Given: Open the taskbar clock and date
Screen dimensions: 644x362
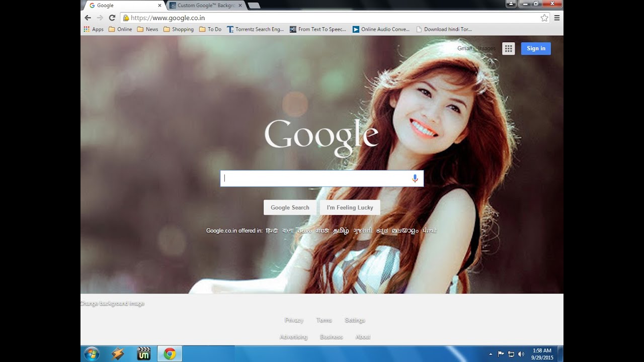Looking at the screenshot, I should [541, 354].
